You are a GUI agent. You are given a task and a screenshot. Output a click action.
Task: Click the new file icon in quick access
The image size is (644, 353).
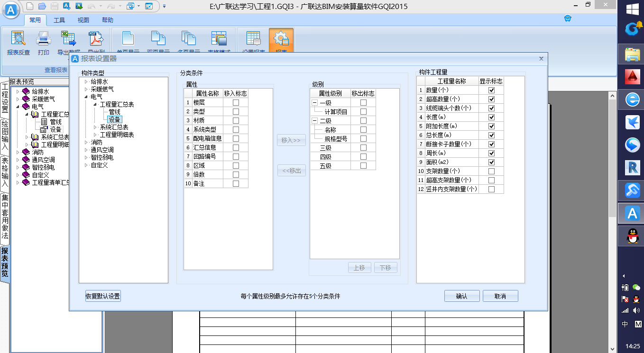point(30,6)
